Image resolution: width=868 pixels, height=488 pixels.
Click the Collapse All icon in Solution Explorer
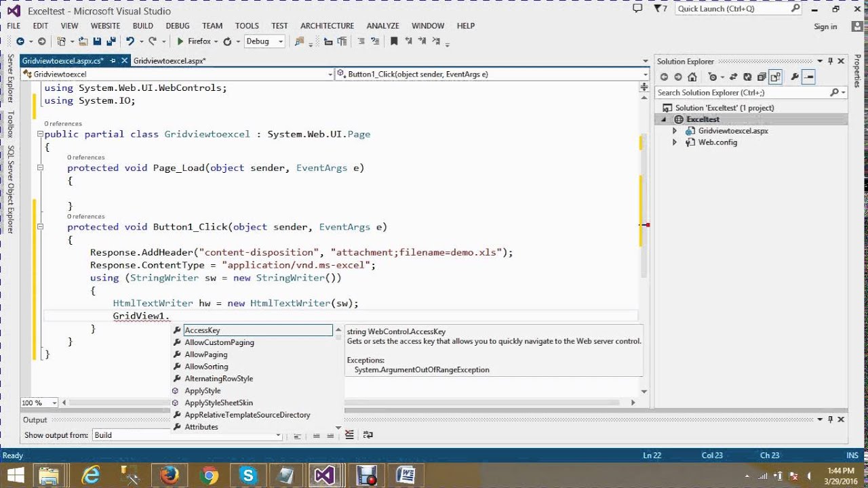[762, 77]
